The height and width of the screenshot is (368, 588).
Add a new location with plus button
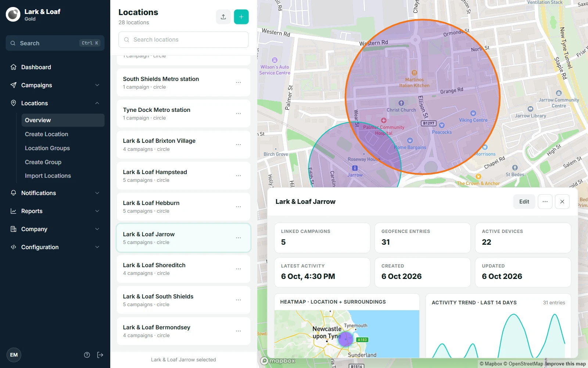pos(241,17)
